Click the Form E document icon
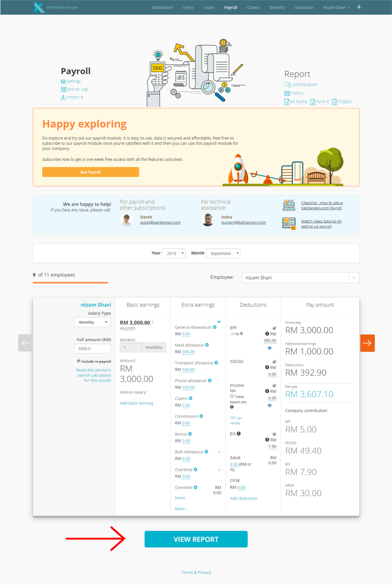The width and height of the screenshot is (392, 585). [313, 102]
